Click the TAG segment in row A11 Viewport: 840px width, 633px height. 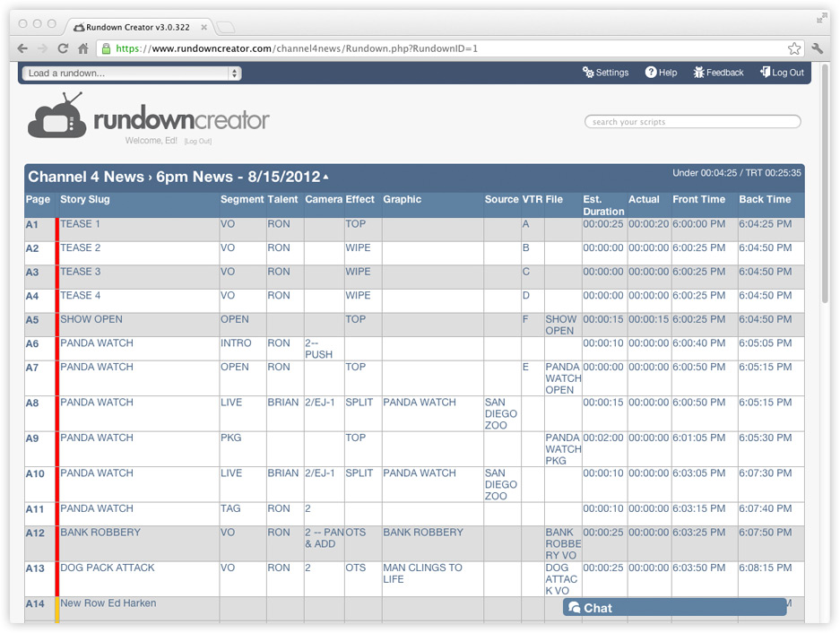(x=230, y=508)
